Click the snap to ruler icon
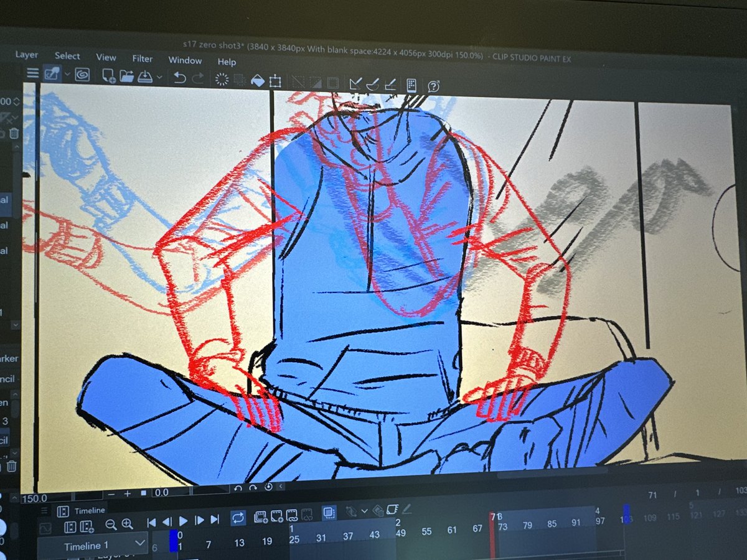 (x=355, y=83)
